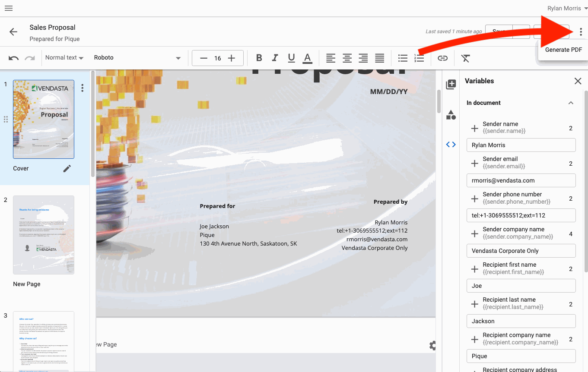Click the Variables panel scrollbar
This screenshot has height=372, width=588.
tap(586, 181)
